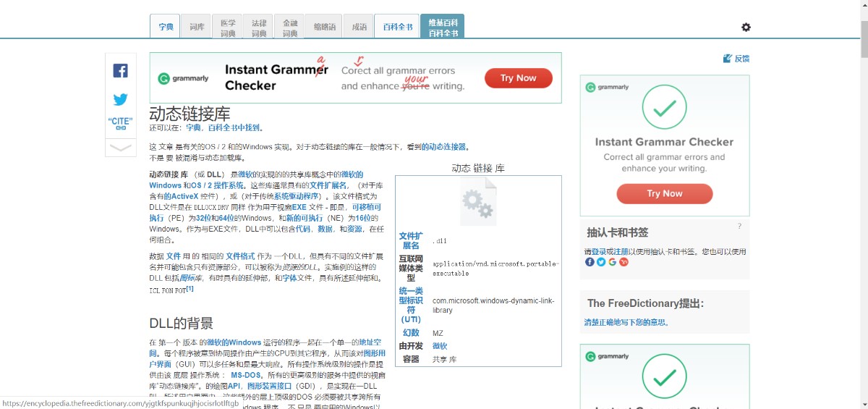Click the DLL的背景 section heading

coord(182,323)
